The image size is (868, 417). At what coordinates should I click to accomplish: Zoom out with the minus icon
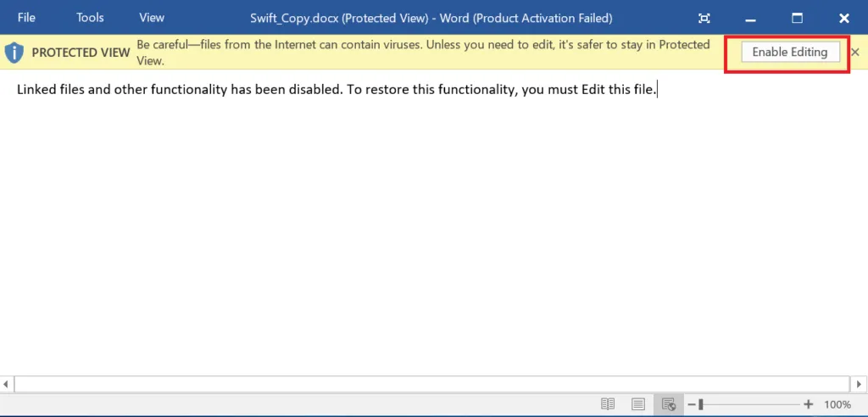point(692,405)
